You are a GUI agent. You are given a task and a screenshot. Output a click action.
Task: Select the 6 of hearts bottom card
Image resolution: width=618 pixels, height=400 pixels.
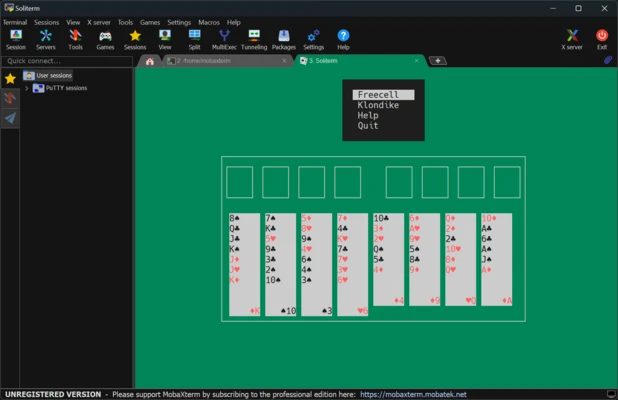tap(353, 296)
